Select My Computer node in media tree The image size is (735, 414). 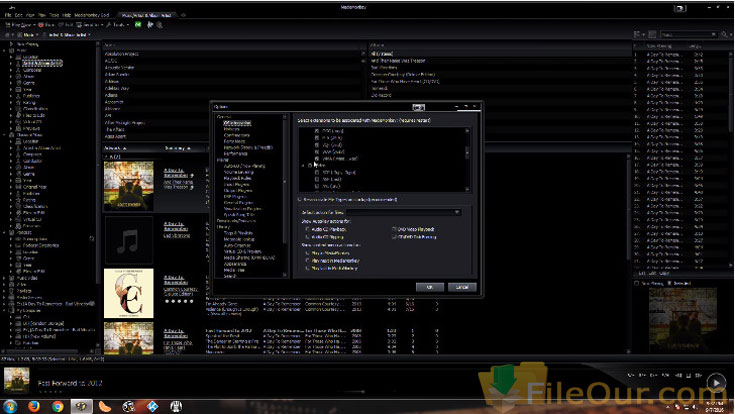pyautogui.click(x=29, y=310)
